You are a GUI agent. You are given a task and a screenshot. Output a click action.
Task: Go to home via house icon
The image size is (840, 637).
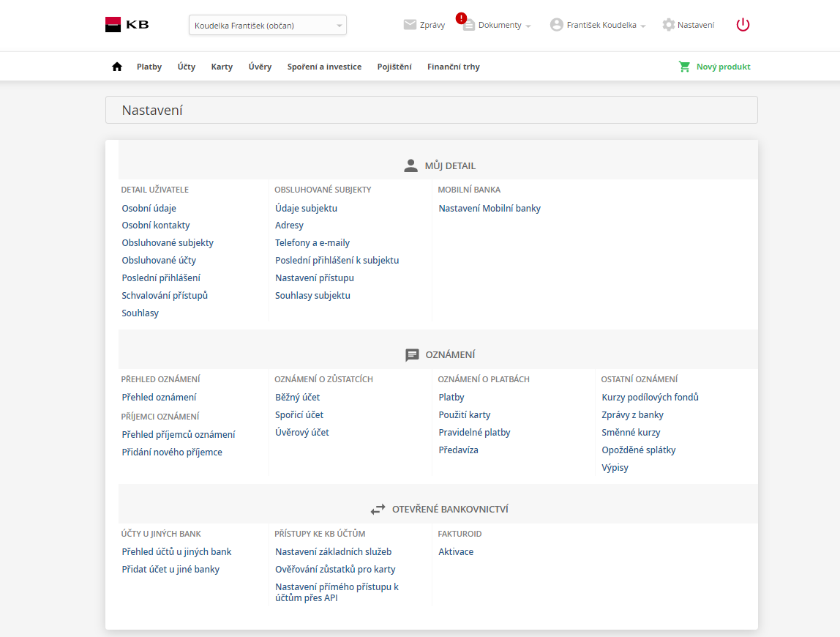[117, 67]
